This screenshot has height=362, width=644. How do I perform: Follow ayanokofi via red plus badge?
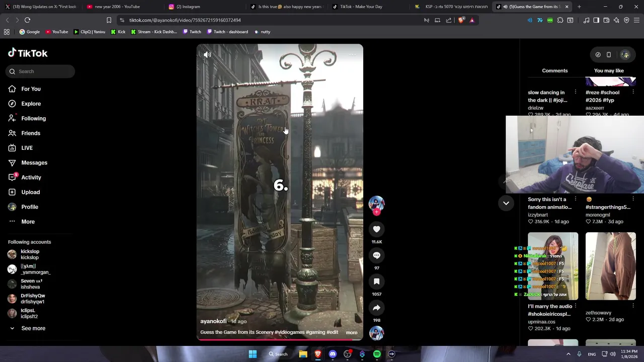pyautogui.click(x=376, y=212)
